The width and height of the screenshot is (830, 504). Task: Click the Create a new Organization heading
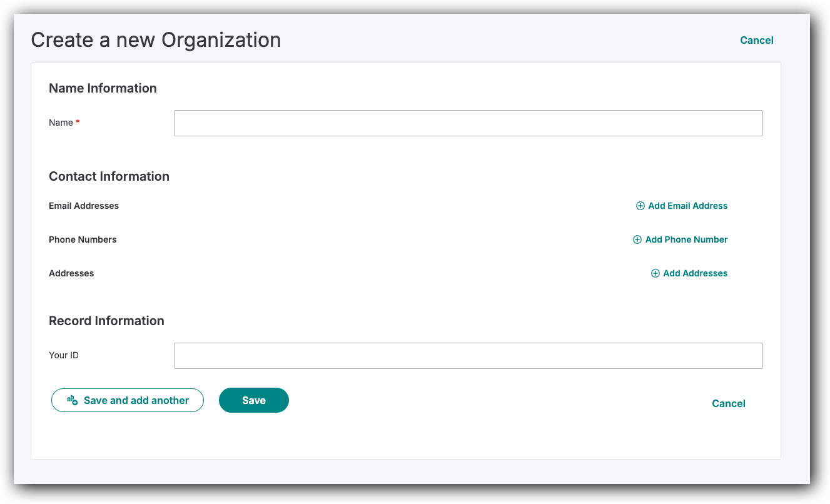pyautogui.click(x=156, y=40)
